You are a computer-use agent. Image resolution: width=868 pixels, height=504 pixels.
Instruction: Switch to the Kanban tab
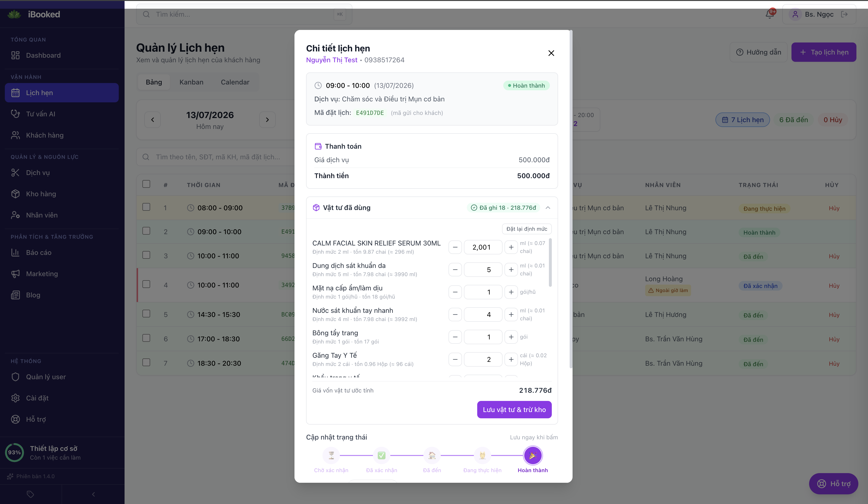191,82
